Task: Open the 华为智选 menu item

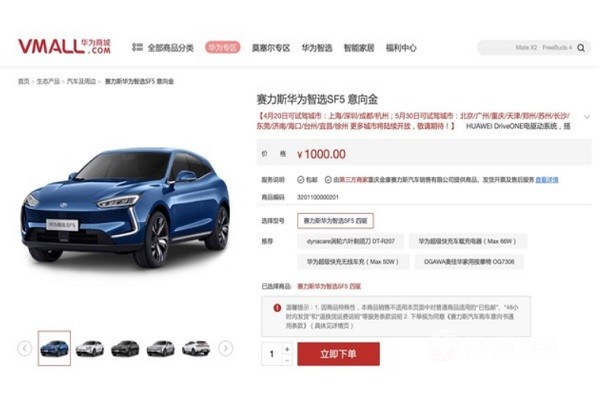Action: (317, 48)
